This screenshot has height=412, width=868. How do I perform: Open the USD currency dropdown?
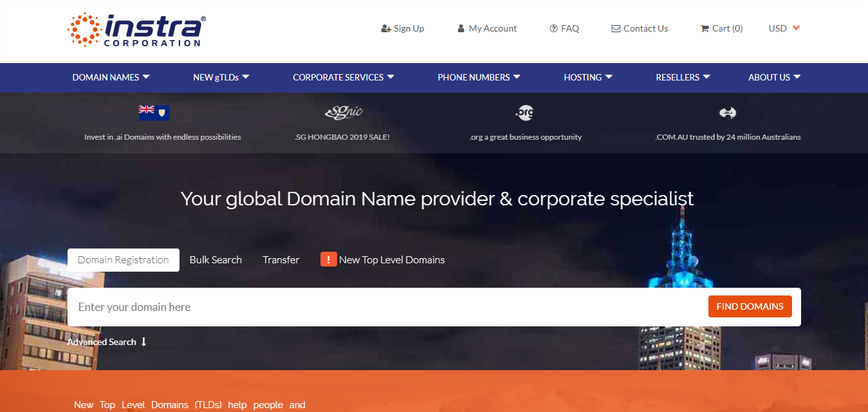(784, 28)
